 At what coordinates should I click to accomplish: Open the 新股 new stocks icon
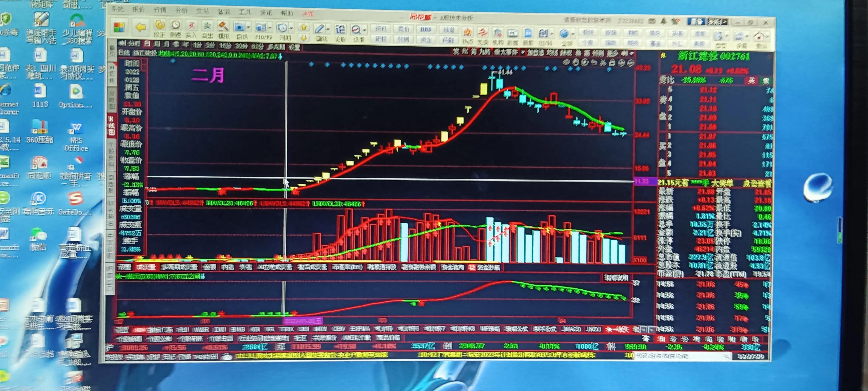528,34
